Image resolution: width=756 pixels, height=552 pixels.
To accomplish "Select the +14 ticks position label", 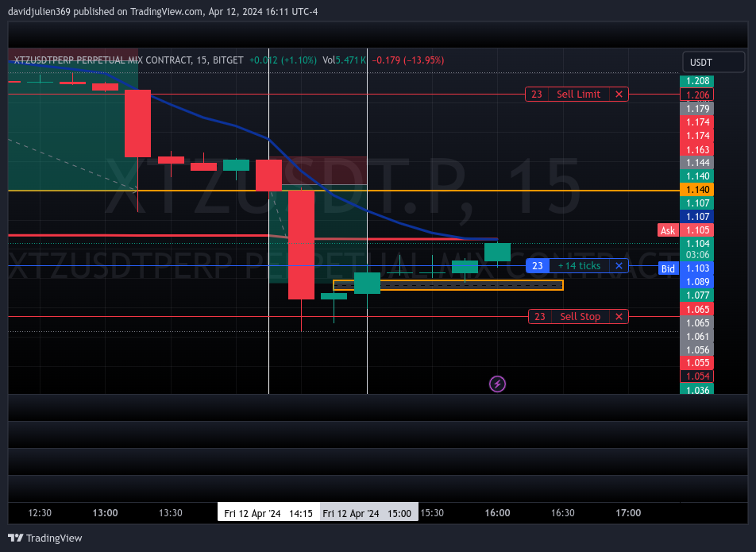I will point(579,265).
